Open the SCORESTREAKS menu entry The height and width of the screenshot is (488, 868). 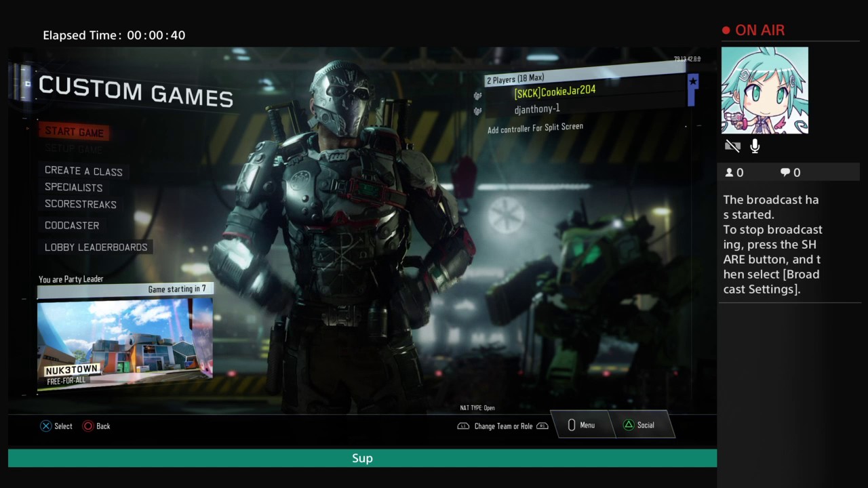[x=81, y=204]
